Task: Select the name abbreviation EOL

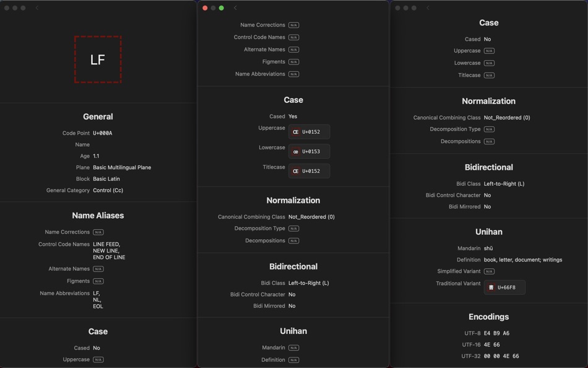Action: pos(98,307)
